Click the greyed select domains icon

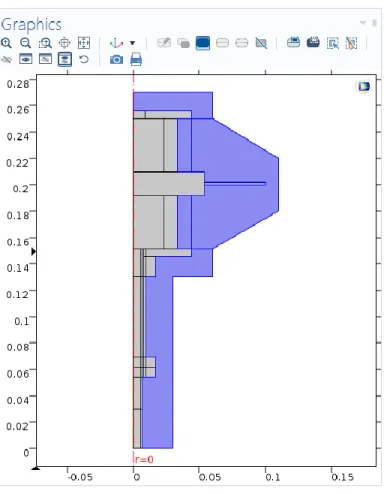coord(183,43)
